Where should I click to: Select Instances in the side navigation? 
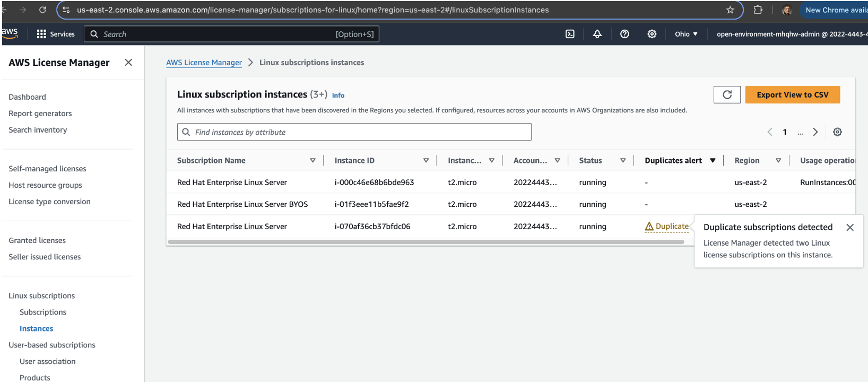click(36, 328)
